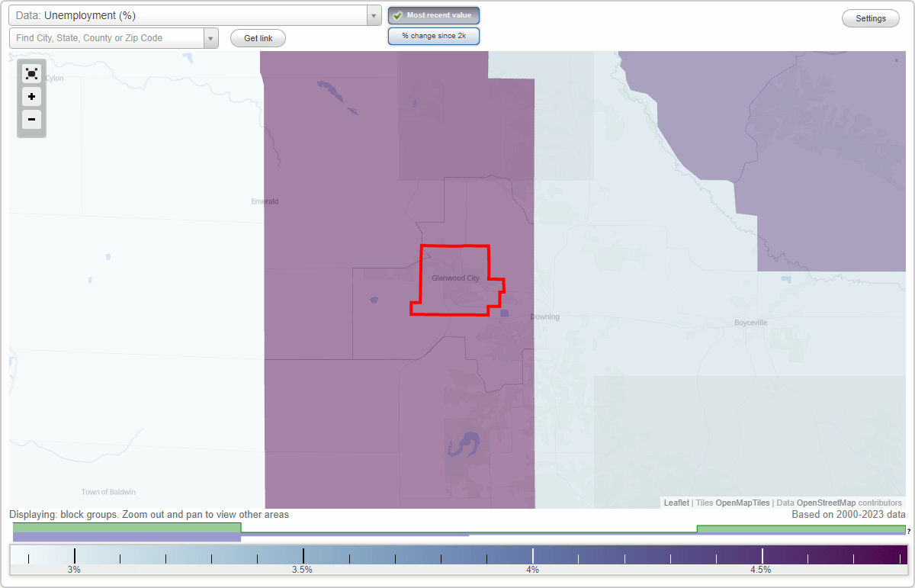The width and height of the screenshot is (915, 588).
Task: Click the Boyceville area on the map
Action: click(x=751, y=322)
